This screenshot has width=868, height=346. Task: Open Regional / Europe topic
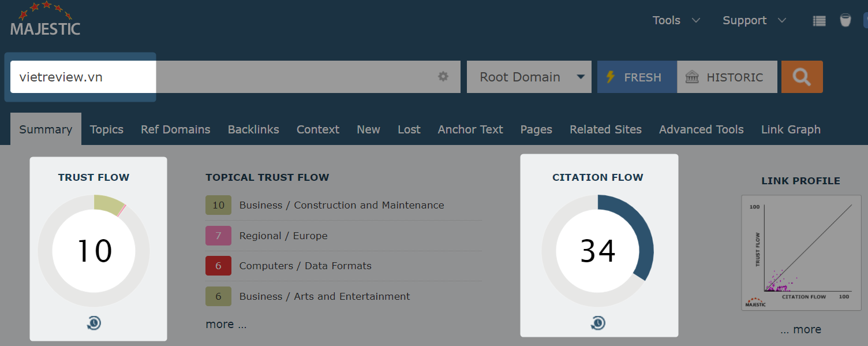point(283,236)
